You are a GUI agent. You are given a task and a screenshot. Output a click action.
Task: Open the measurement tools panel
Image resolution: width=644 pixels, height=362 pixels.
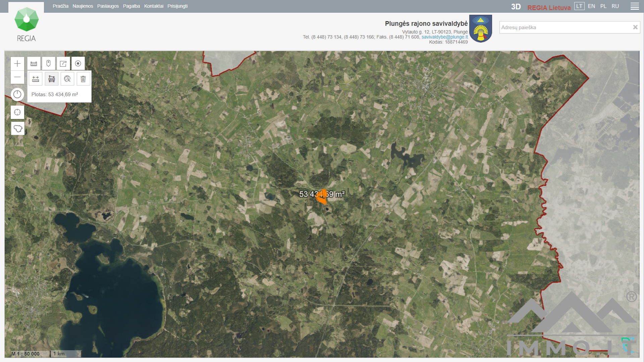coord(34,64)
